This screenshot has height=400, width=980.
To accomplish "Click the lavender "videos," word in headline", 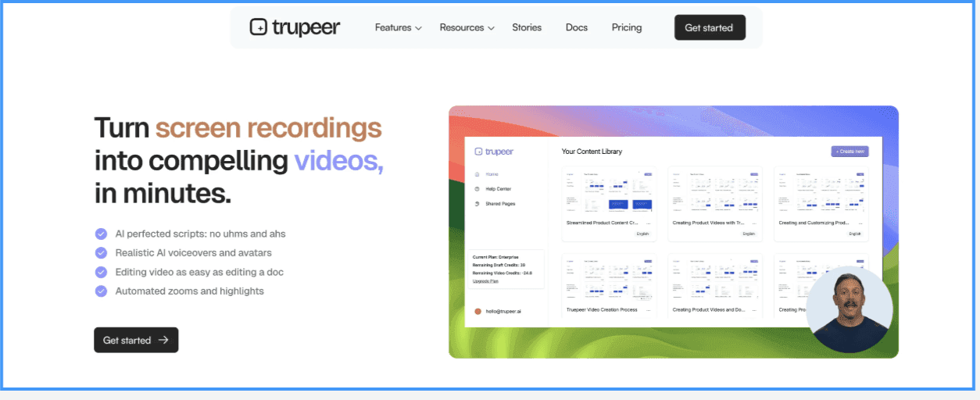I will pos(338,160).
